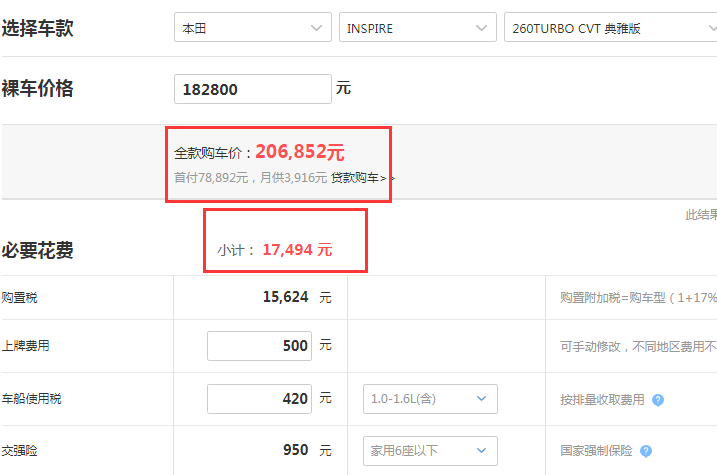This screenshot has width=717, height=475.
Task: Click the 上牌费用 row label
Action: pyautogui.click(x=25, y=346)
